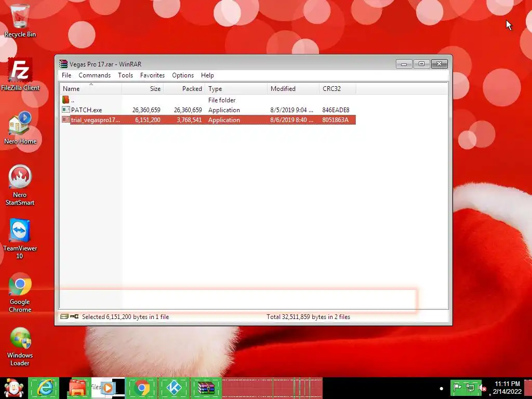The image size is (532, 399).
Task: Open Chrome from the taskbar
Action: 142,388
